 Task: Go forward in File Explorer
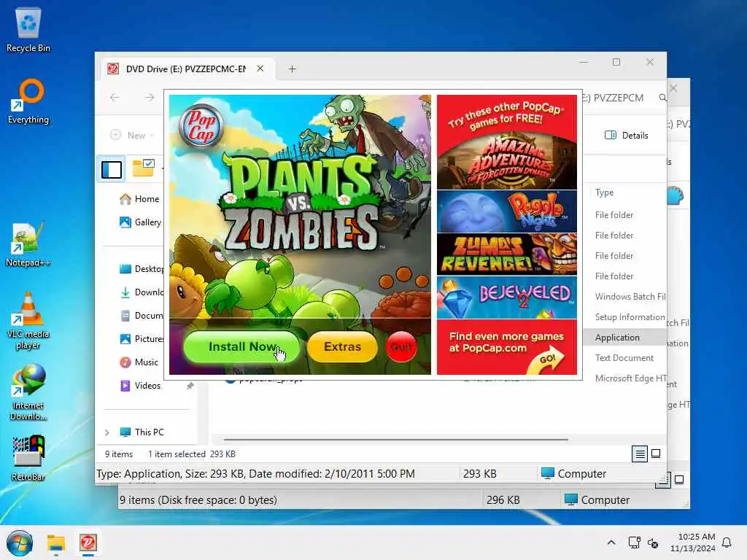(x=149, y=98)
